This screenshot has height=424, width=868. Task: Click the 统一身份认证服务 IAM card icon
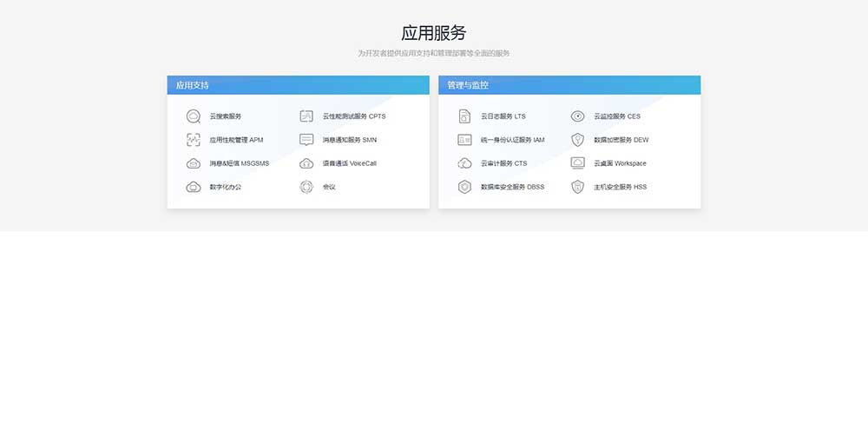pyautogui.click(x=464, y=140)
